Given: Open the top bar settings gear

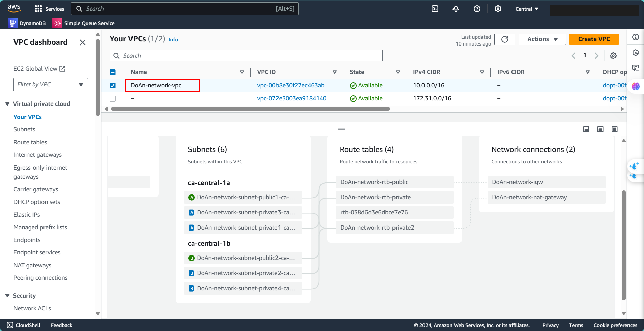Looking at the screenshot, I should click(x=498, y=9).
